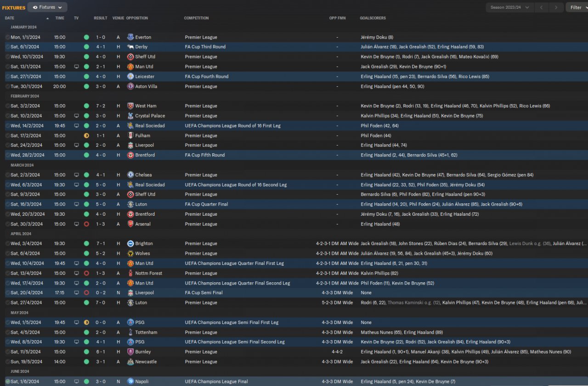588x386 pixels.
Task: Sort by the TIME column header
Action: click(60, 18)
